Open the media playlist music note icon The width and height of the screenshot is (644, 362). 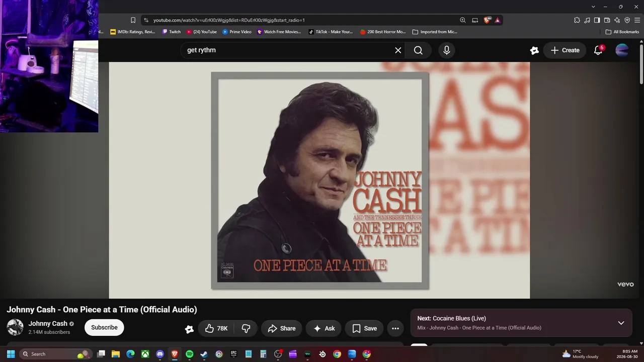pos(587,20)
